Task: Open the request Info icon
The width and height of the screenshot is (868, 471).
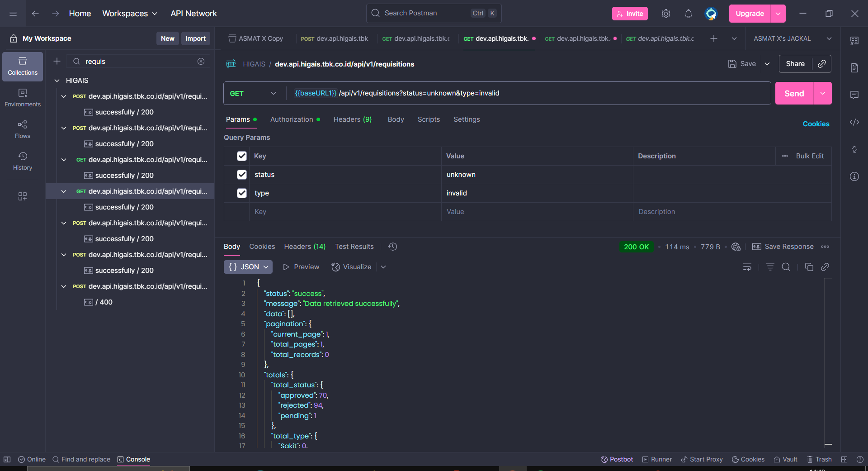Action: [854, 176]
